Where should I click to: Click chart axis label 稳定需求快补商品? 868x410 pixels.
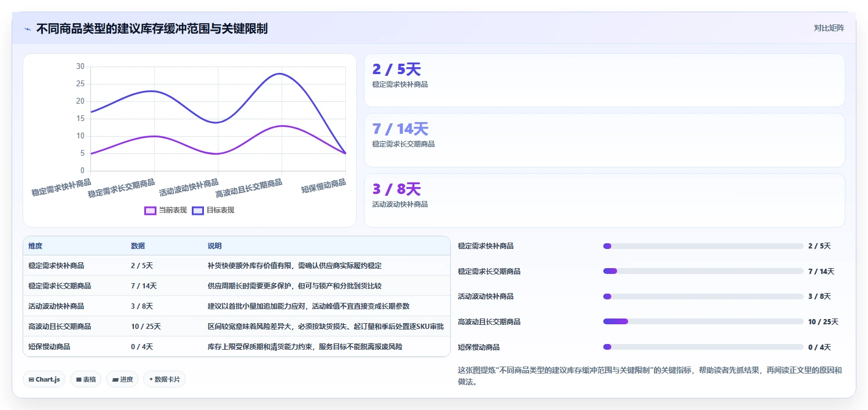click(x=61, y=188)
